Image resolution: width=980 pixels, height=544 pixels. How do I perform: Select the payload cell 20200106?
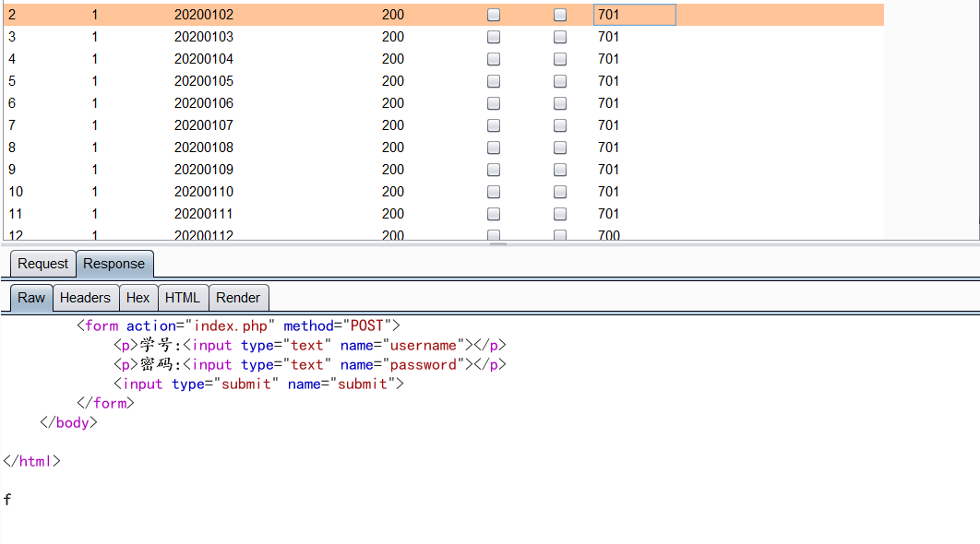[204, 103]
